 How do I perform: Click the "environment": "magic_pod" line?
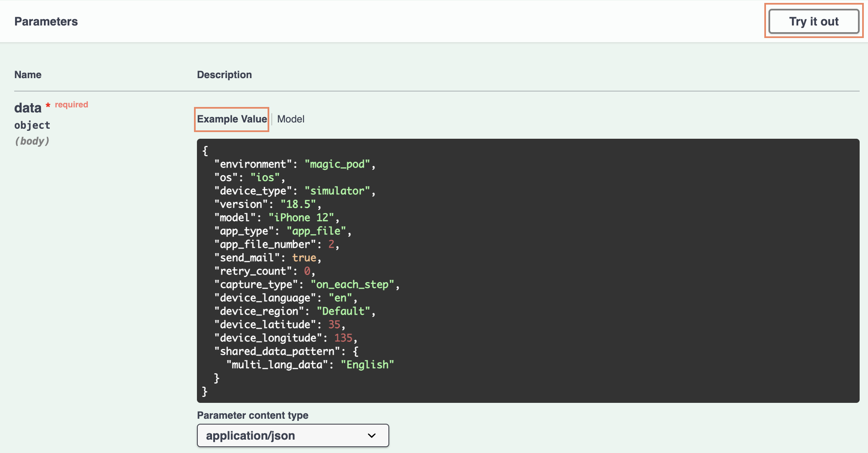pos(295,164)
